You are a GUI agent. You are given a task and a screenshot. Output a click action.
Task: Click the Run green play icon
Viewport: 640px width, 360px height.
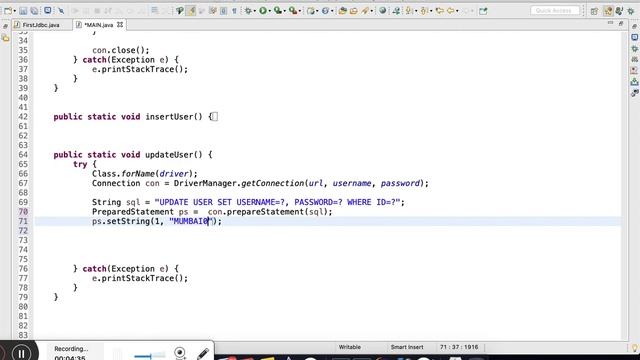pyautogui.click(x=263, y=11)
